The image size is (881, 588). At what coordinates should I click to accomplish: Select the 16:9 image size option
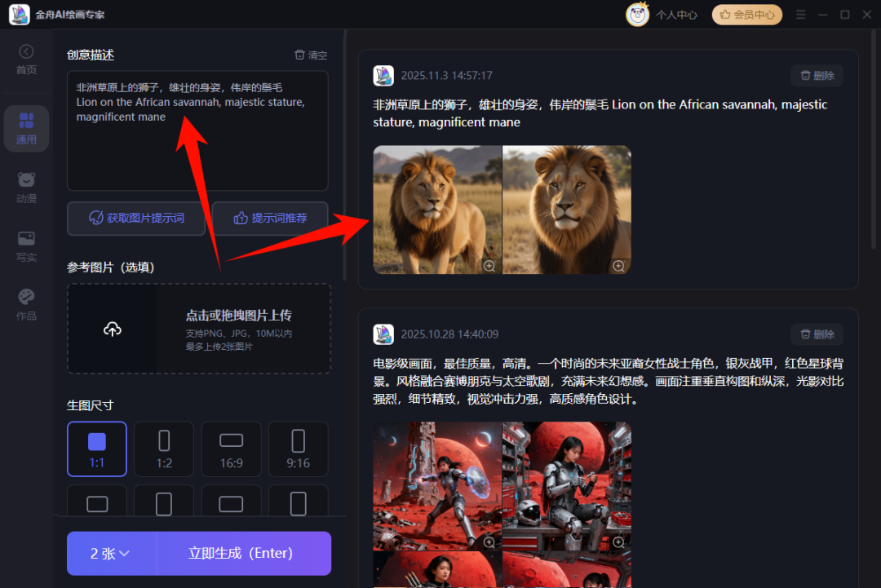[x=231, y=449]
